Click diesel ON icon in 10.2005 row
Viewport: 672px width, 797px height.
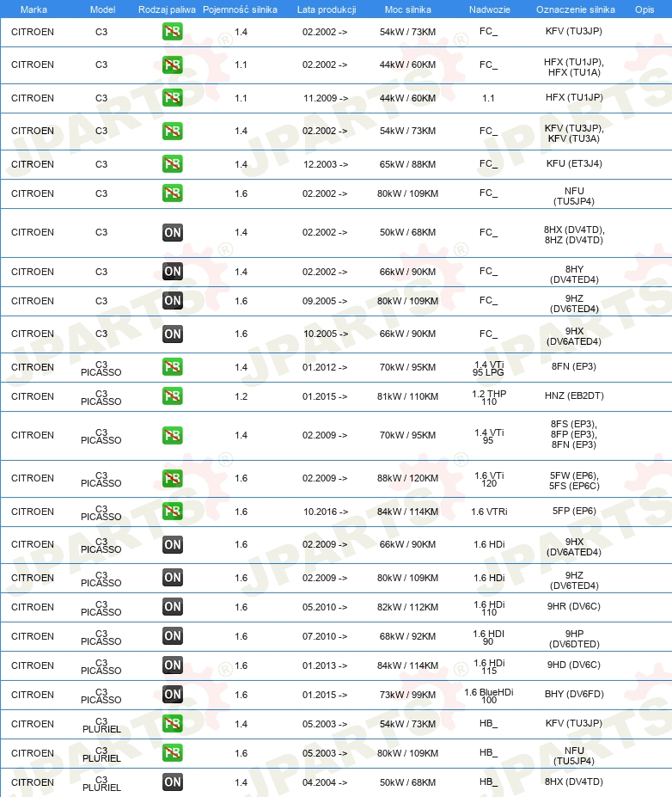pyautogui.click(x=173, y=334)
